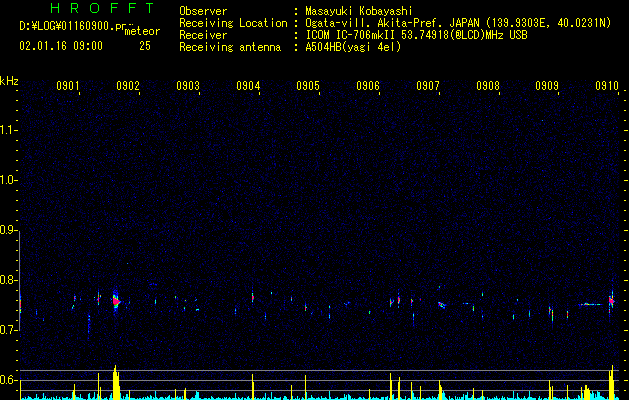Screen dimensions: 629x400
Task: Click the 0.6 frequency axis label
Action: tap(8, 380)
